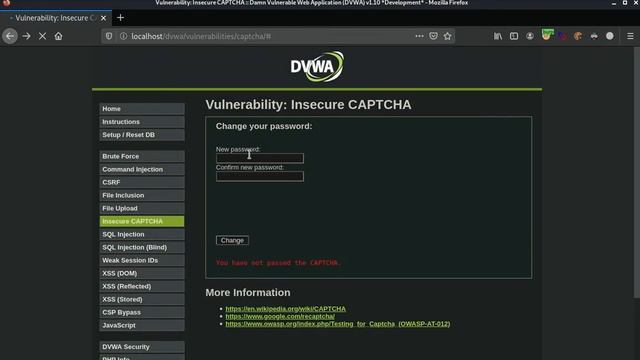640x360 pixels.
Task: Open Instructions page
Action: click(142, 122)
